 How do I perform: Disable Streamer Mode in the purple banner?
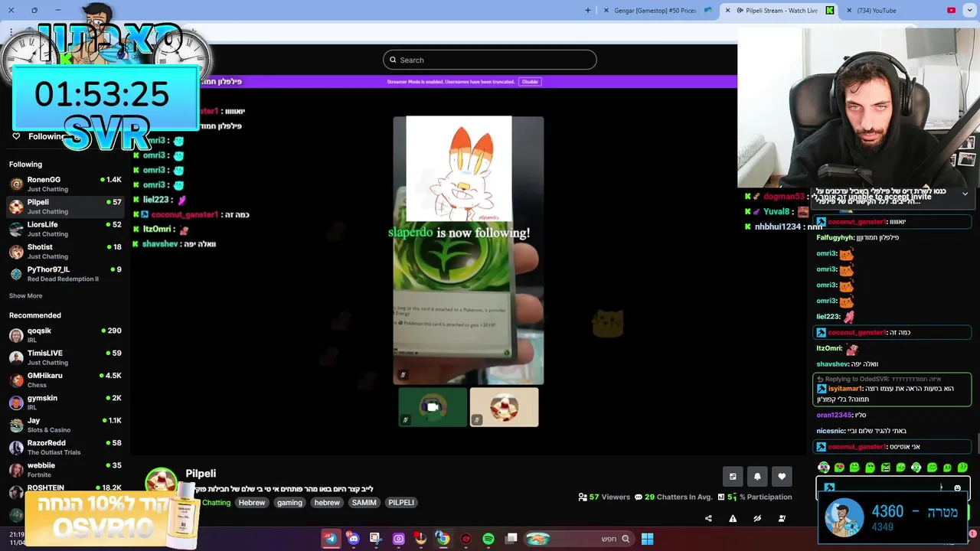click(530, 81)
